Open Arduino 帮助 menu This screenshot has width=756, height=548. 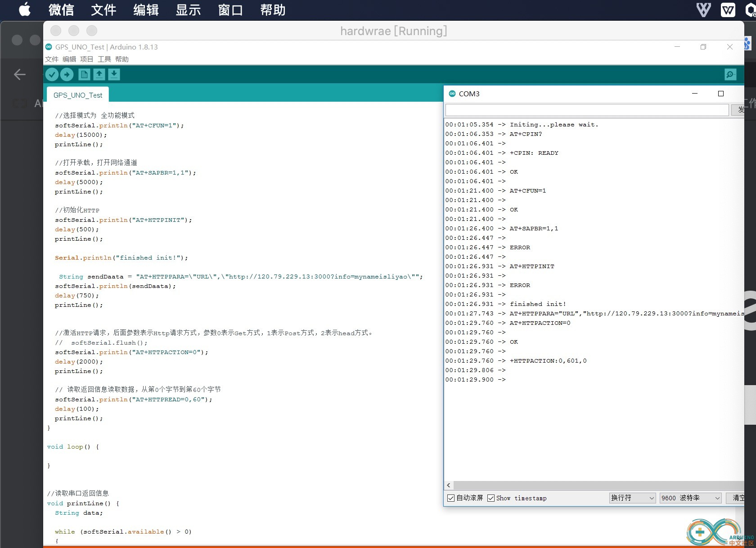pyautogui.click(x=122, y=59)
